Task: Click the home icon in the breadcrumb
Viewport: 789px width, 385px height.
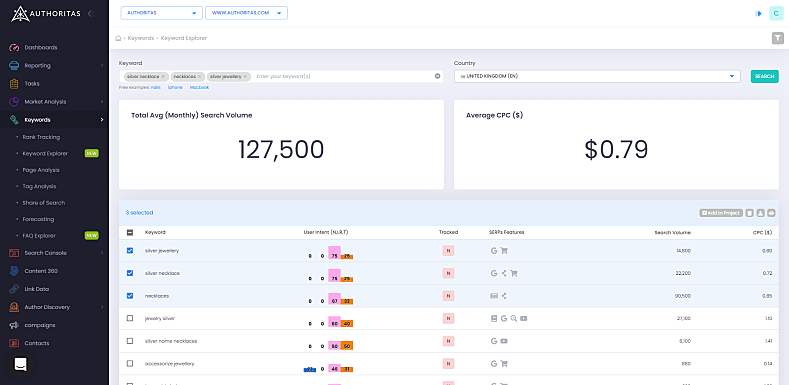Action: 118,38
